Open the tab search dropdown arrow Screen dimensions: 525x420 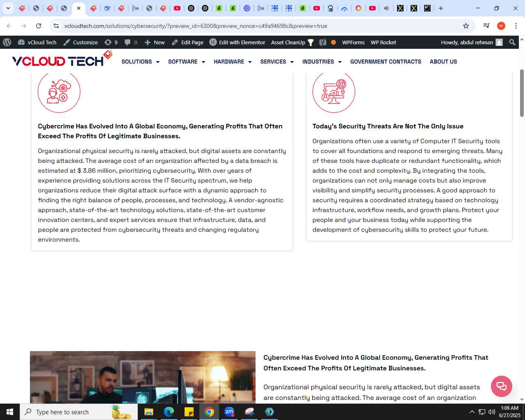(x=8, y=8)
